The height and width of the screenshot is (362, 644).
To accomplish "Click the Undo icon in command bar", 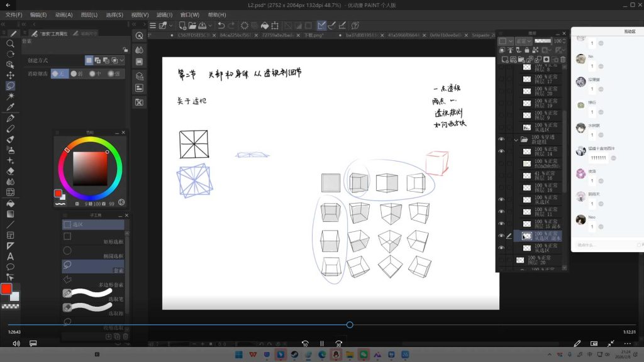I will click(x=221, y=25).
